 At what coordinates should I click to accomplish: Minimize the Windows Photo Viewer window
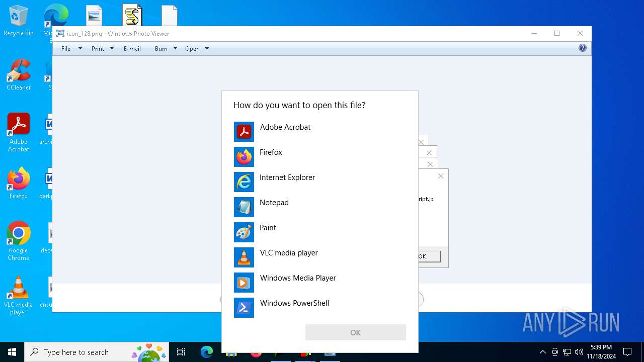coord(534,33)
